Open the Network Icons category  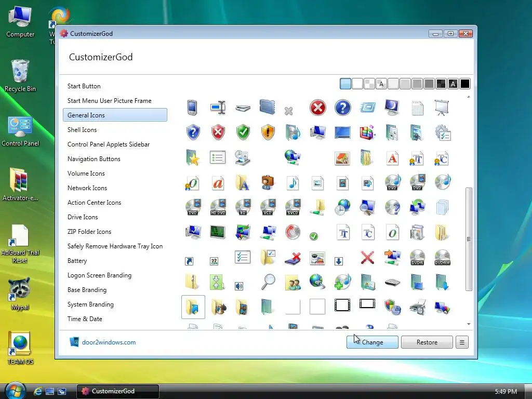[x=87, y=188]
